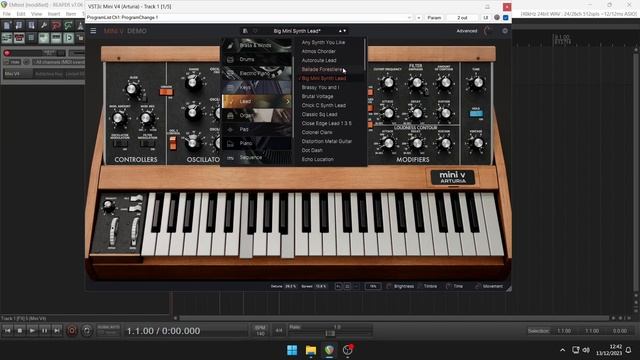Select the Pad preset category
The image size is (640, 360).
pyautogui.click(x=257, y=129)
